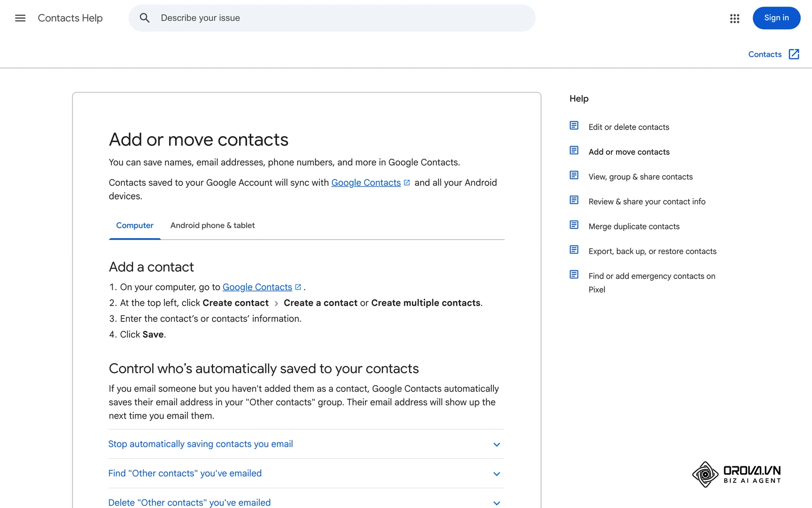Click the Add a contact heading
The image size is (812, 508).
pos(151,267)
